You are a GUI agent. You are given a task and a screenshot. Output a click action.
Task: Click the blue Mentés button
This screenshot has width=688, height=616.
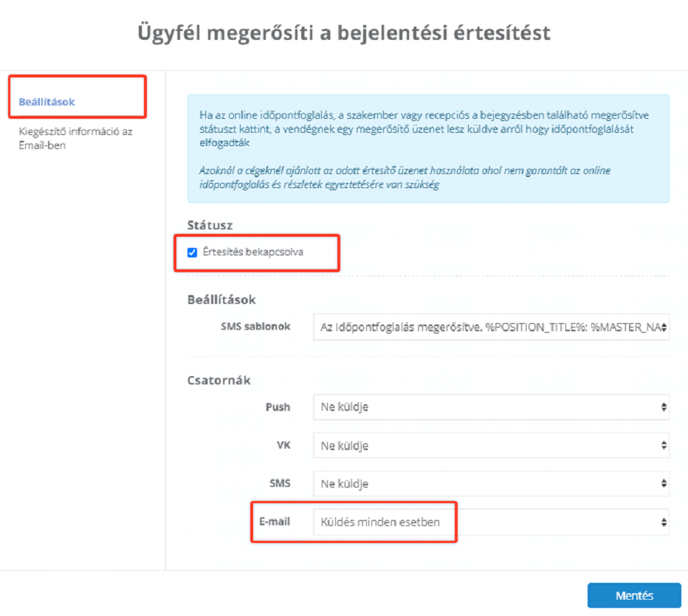pos(634,595)
